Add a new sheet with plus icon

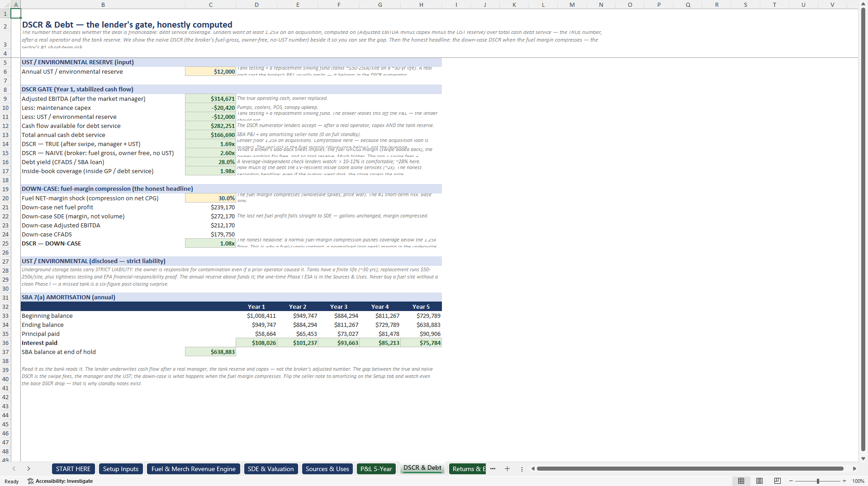point(507,469)
